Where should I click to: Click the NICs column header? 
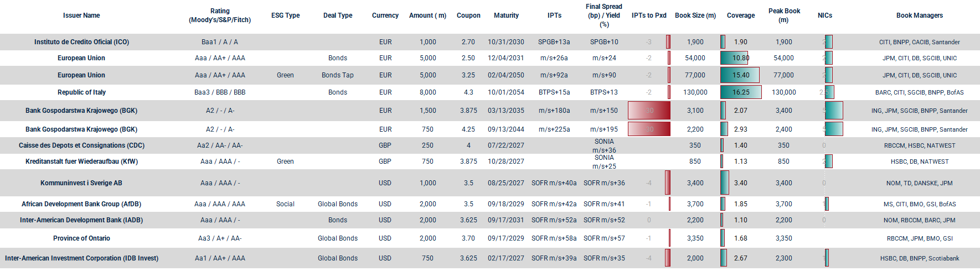pos(825,15)
